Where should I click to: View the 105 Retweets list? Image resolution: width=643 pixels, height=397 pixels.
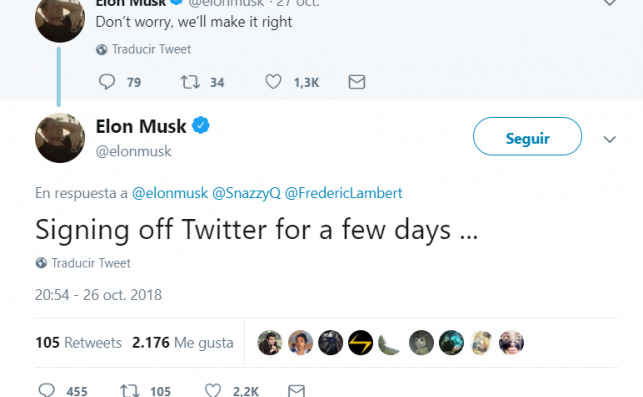[78, 342]
